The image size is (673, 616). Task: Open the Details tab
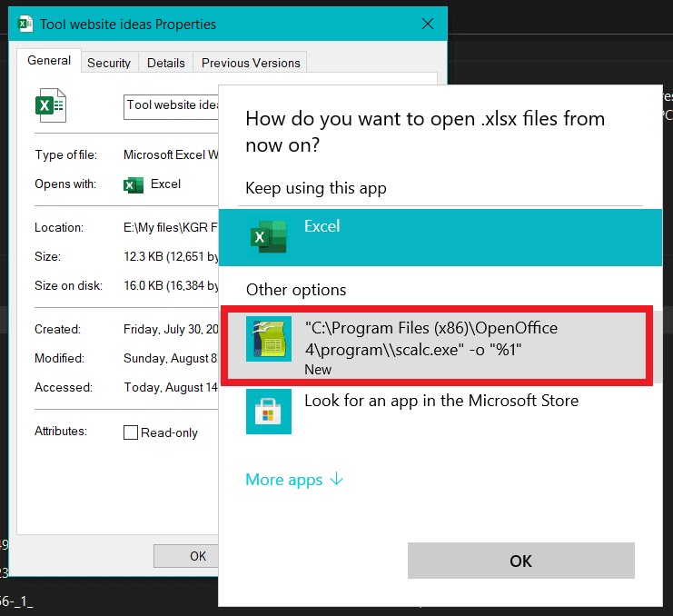(166, 63)
